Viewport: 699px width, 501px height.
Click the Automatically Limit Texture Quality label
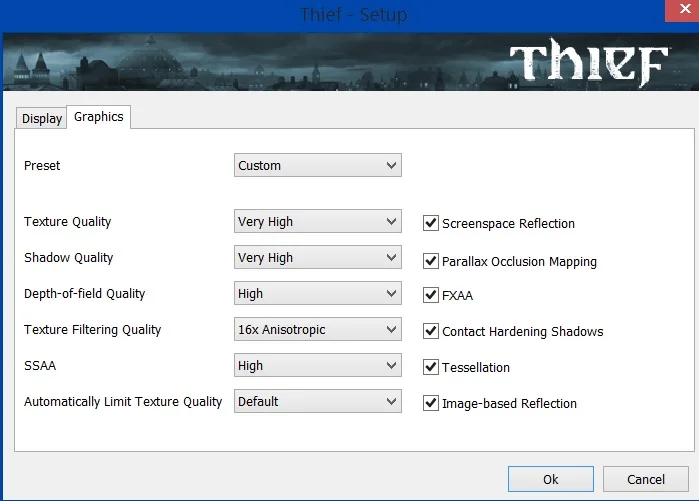[x=123, y=402]
